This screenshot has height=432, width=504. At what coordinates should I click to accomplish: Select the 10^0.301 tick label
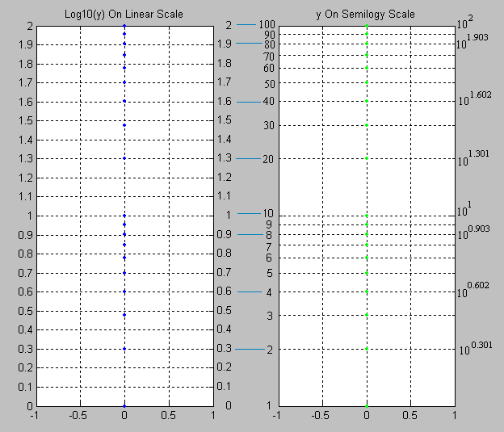coord(476,348)
